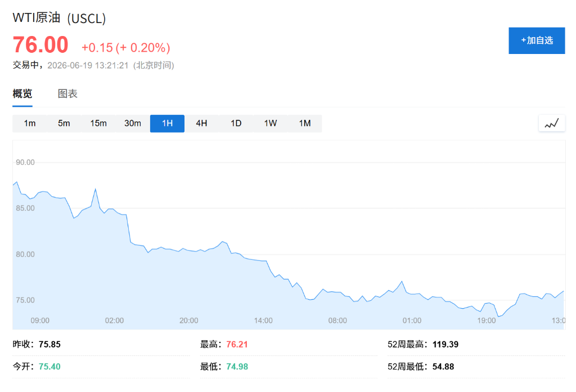576x392 pixels.
Task: Click the 02:00 time axis label
Action: tap(114, 321)
